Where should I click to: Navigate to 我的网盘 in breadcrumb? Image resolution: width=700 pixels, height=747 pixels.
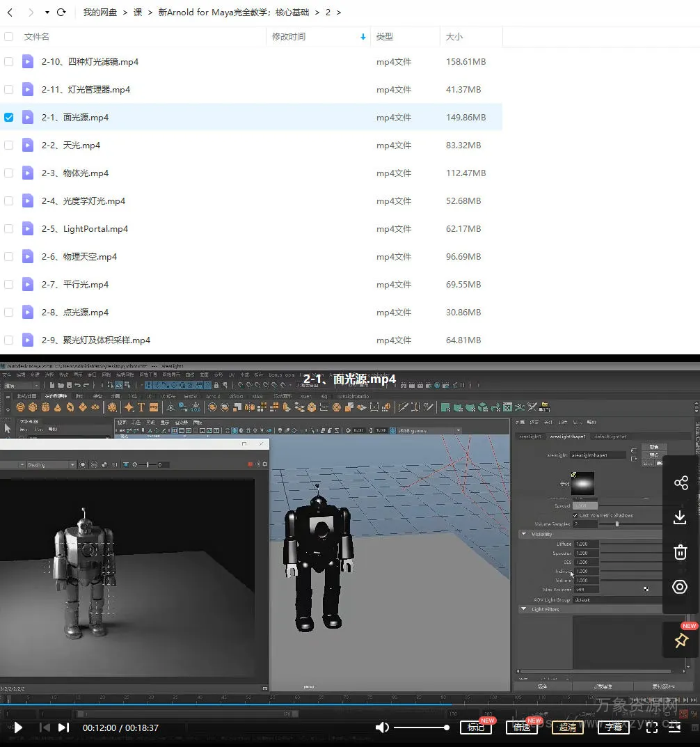pyautogui.click(x=100, y=13)
